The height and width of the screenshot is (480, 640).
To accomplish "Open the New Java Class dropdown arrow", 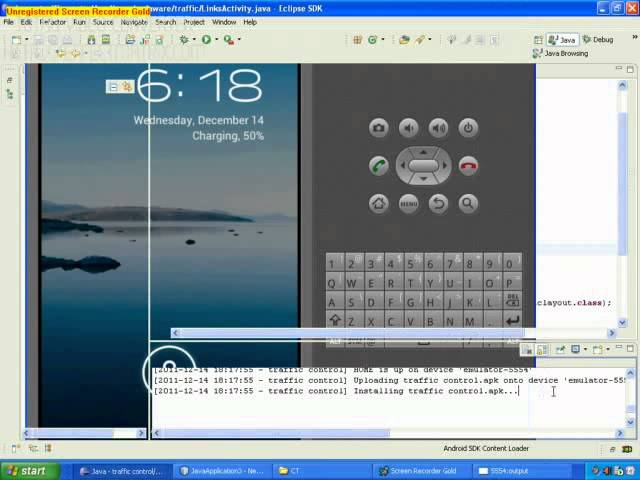I will (383, 40).
